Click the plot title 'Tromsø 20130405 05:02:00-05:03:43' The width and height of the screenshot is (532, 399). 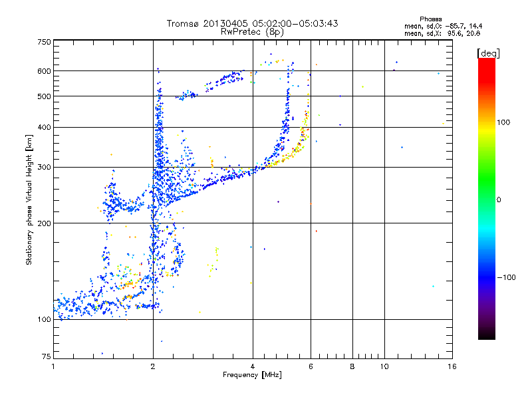coord(252,23)
